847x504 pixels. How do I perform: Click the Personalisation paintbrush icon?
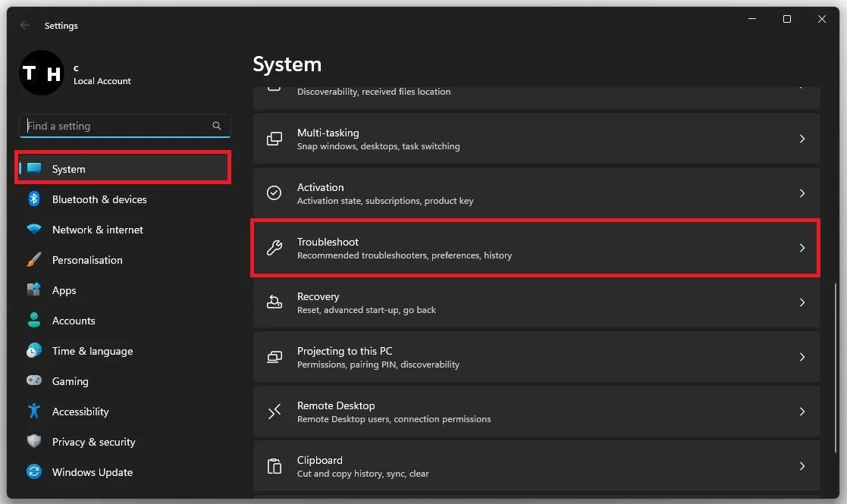point(34,259)
